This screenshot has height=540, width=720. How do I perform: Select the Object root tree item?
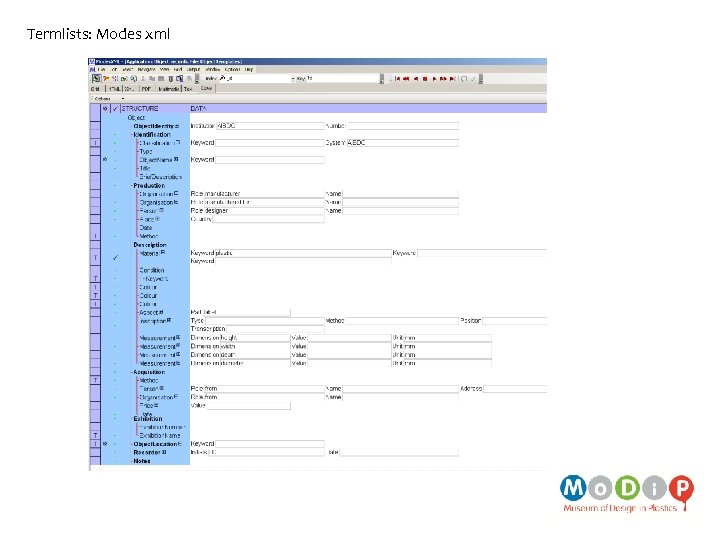[x=136, y=118]
